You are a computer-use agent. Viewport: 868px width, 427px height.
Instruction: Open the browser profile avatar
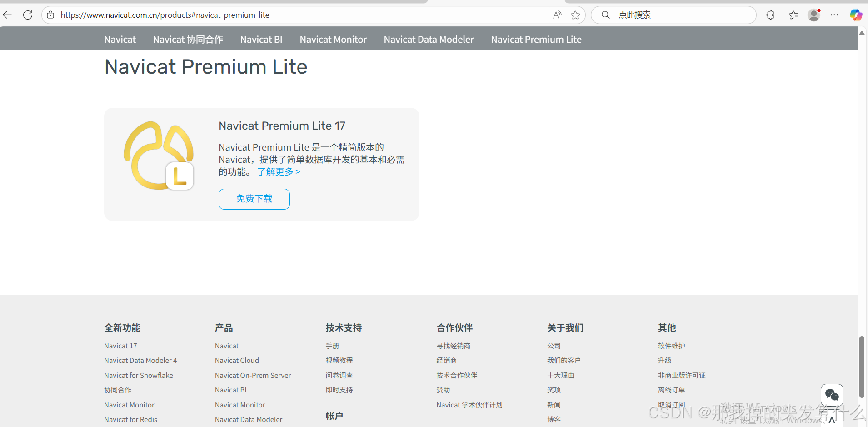click(814, 15)
